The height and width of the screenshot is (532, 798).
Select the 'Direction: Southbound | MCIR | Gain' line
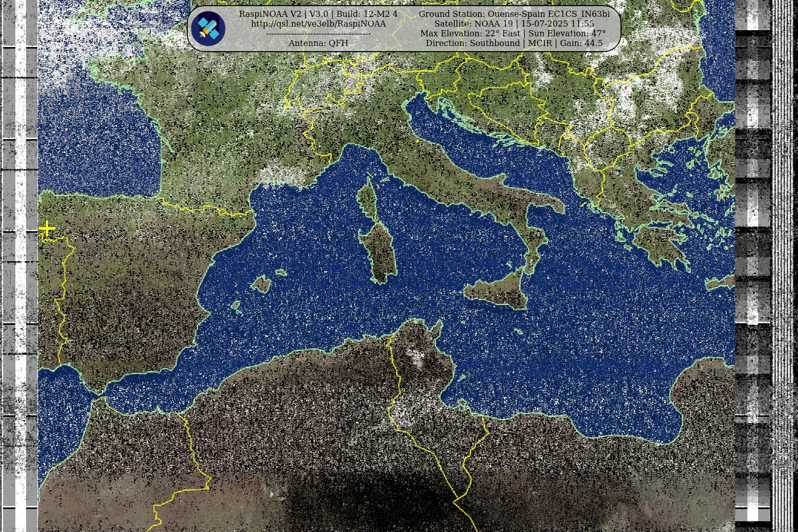coord(514,43)
